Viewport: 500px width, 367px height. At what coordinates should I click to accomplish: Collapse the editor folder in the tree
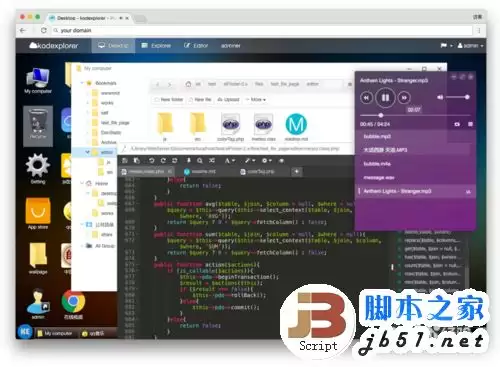[87, 152]
